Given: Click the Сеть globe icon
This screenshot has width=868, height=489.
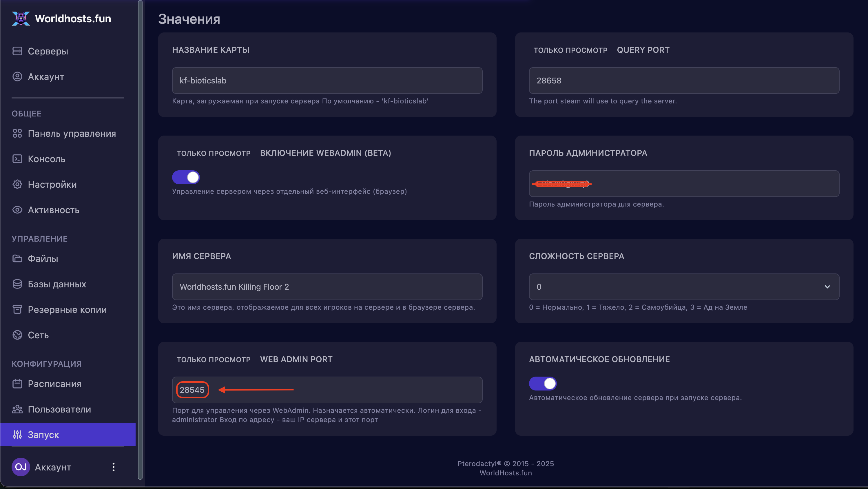Looking at the screenshot, I should click(x=17, y=335).
